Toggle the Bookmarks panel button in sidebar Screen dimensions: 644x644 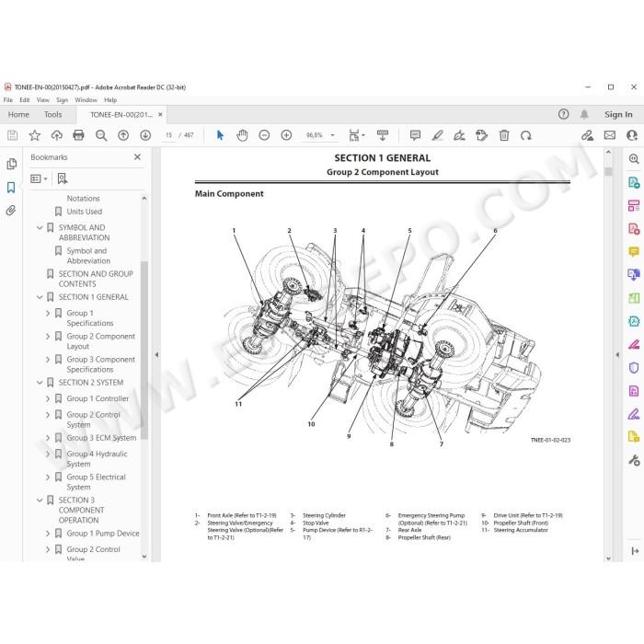pos(11,188)
